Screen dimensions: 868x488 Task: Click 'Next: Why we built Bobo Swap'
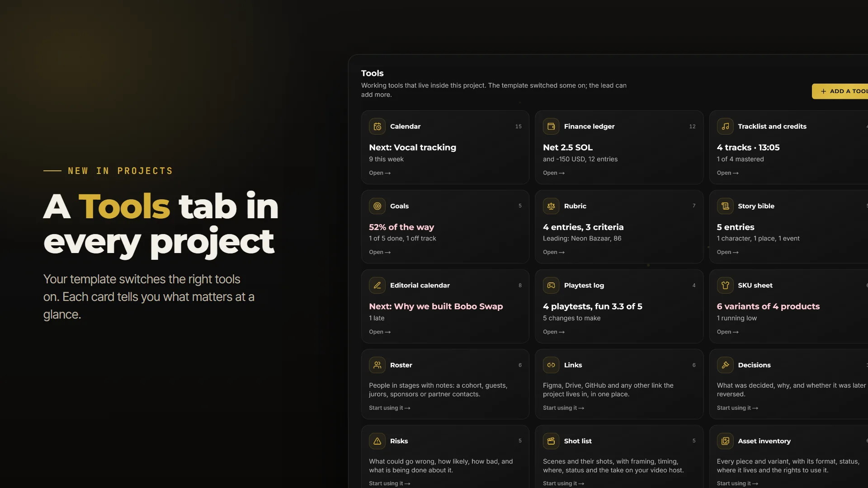436,307
